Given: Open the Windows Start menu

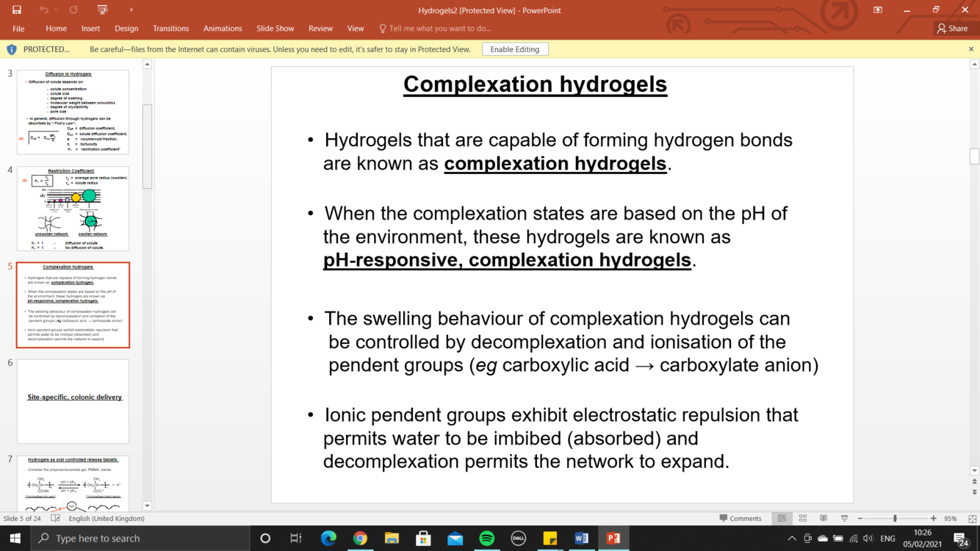Looking at the screenshot, I should tap(15, 539).
